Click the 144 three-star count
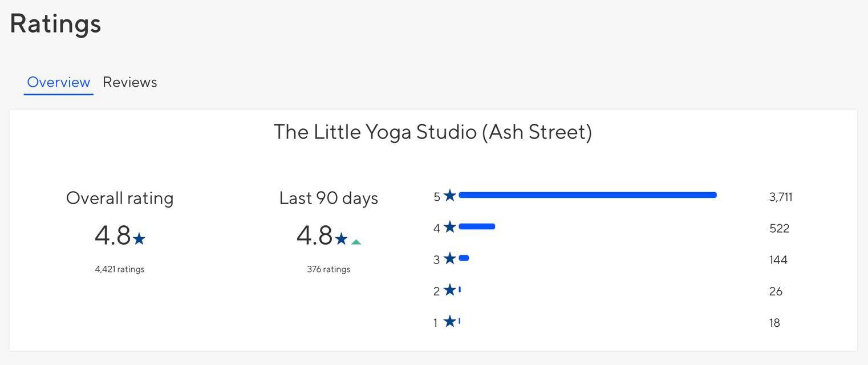This screenshot has height=365, width=868. [778, 260]
